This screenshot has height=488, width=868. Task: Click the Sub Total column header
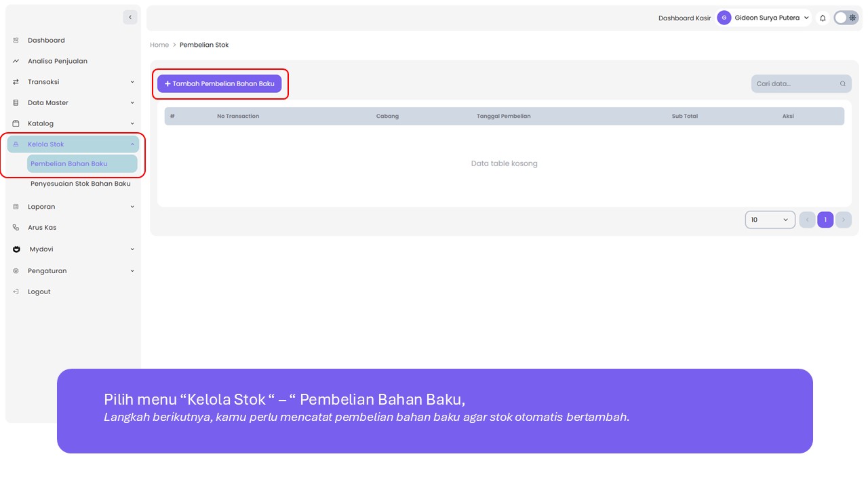point(685,116)
